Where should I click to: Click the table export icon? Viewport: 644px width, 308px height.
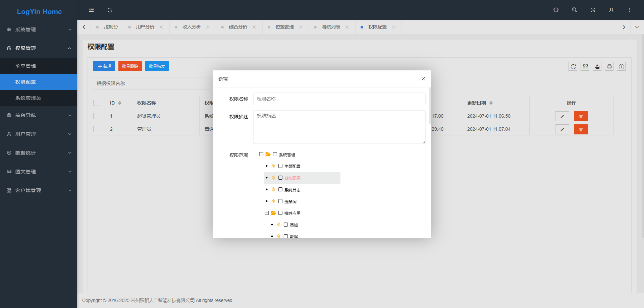click(597, 67)
